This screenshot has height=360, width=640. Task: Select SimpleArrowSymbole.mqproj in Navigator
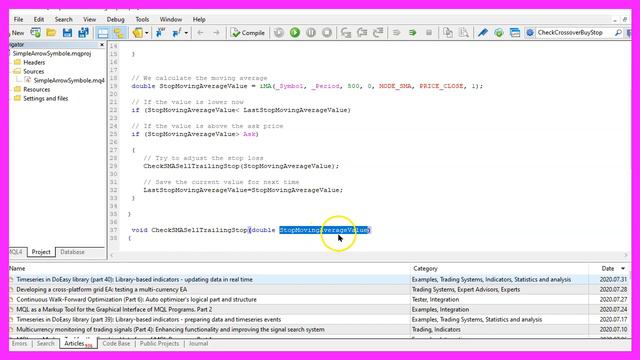[52, 53]
